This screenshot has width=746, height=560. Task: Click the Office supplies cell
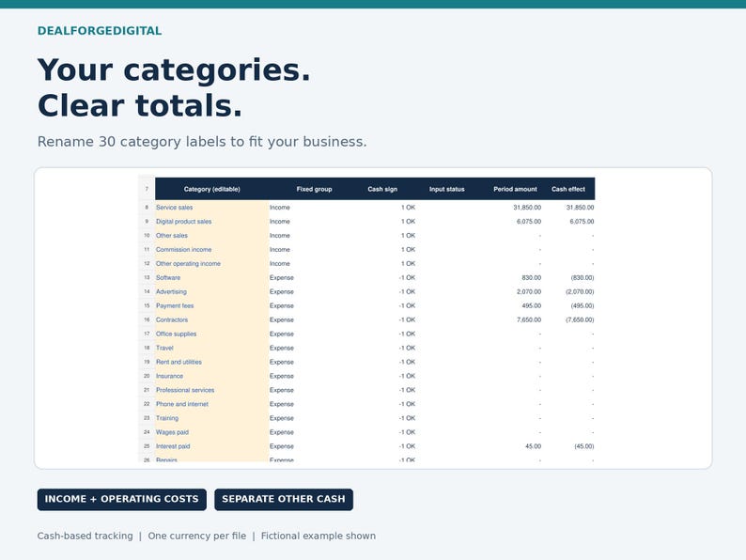211,334
